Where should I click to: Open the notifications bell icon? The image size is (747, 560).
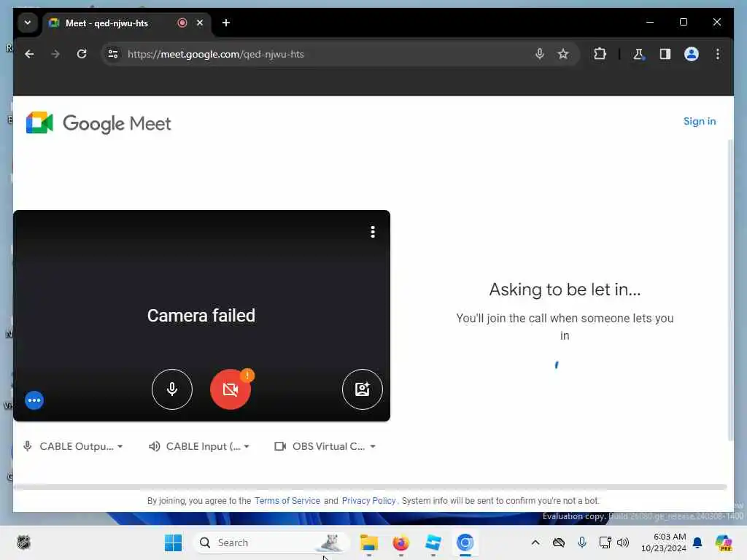pyautogui.click(x=697, y=542)
